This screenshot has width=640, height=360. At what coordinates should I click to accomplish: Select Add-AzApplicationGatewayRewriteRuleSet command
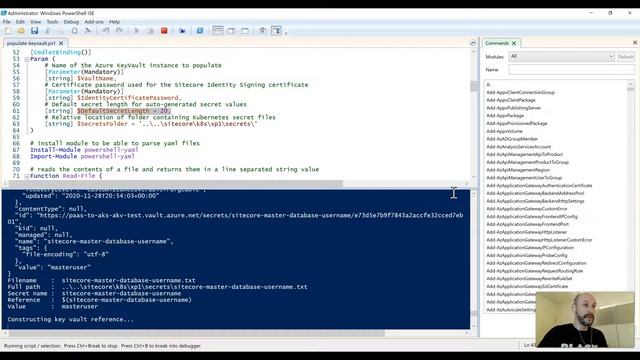[x=529, y=279]
